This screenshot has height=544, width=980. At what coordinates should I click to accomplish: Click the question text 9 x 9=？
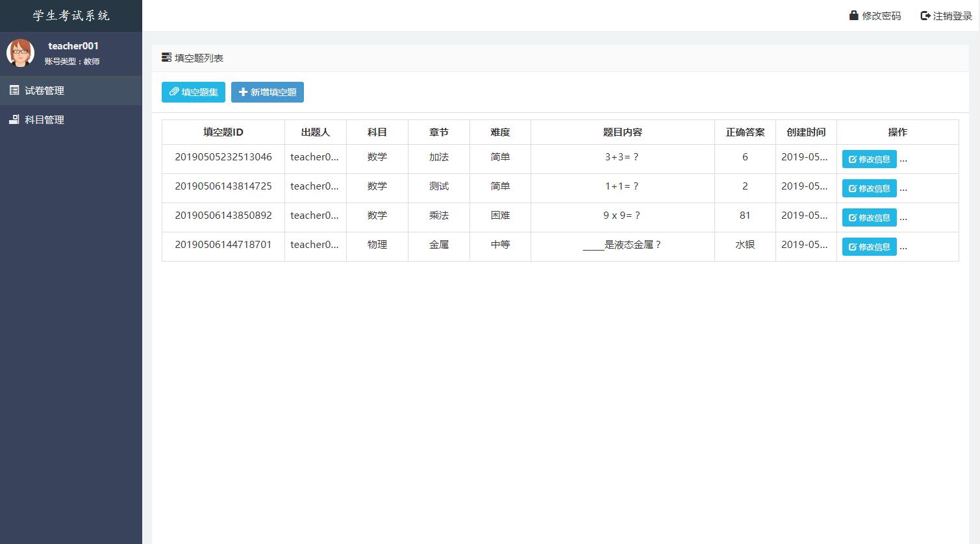click(x=622, y=215)
